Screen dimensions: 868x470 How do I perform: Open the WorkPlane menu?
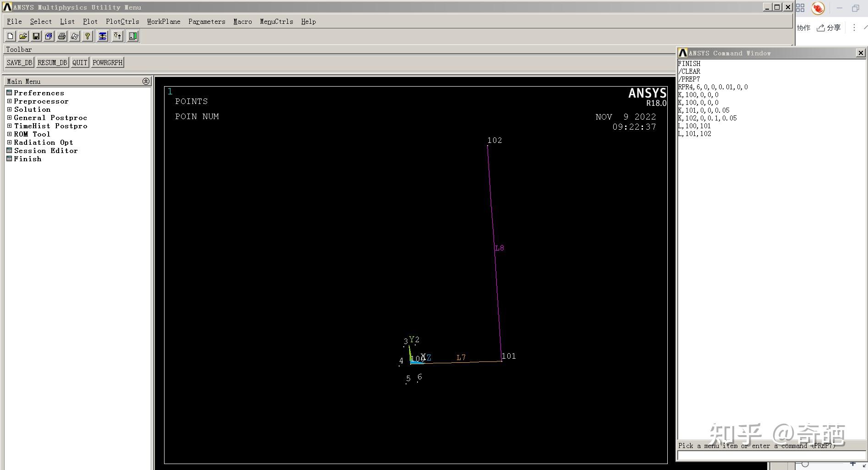pyautogui.click(x=163, y=22)
